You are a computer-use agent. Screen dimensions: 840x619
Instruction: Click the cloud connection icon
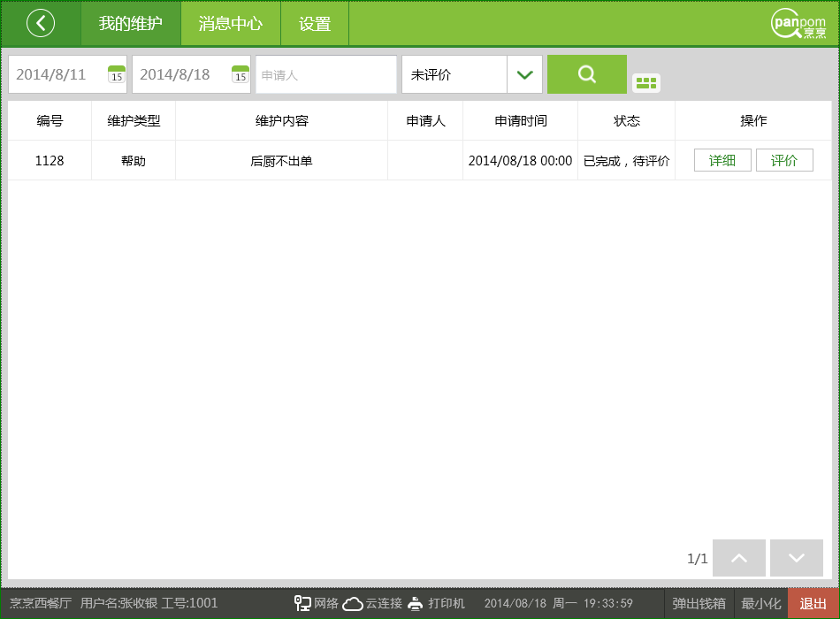click(353, 603)
